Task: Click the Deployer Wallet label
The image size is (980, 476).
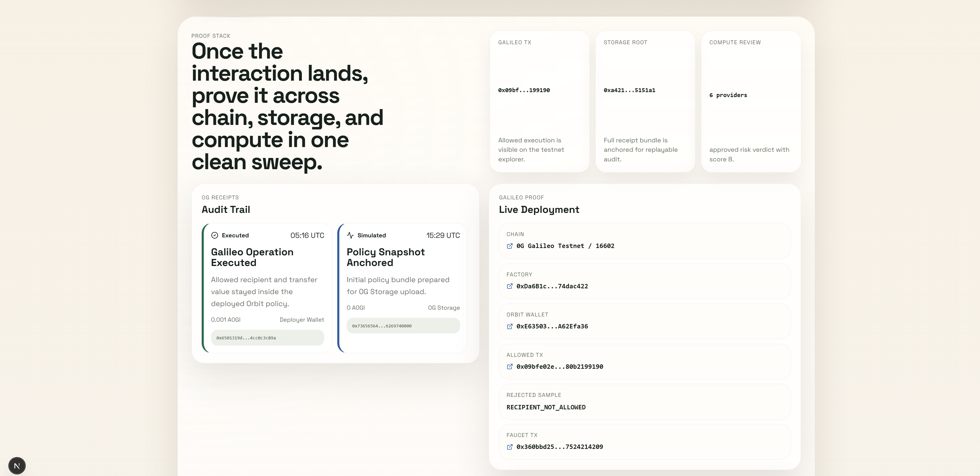Action: coord(302,320)
